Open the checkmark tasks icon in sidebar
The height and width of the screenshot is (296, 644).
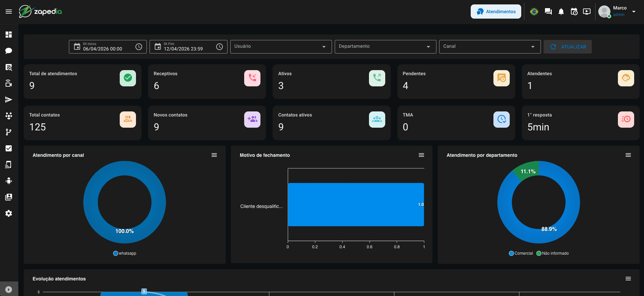9,148
